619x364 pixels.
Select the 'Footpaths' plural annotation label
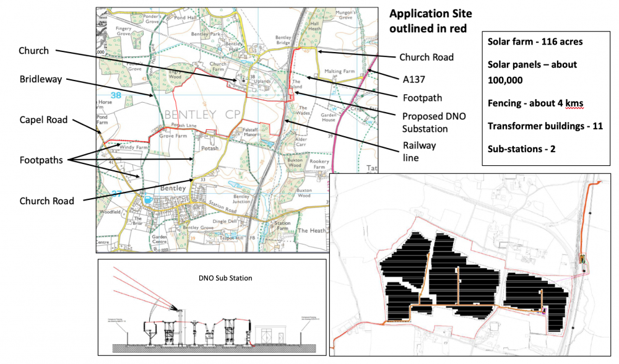tap(41, 160)
